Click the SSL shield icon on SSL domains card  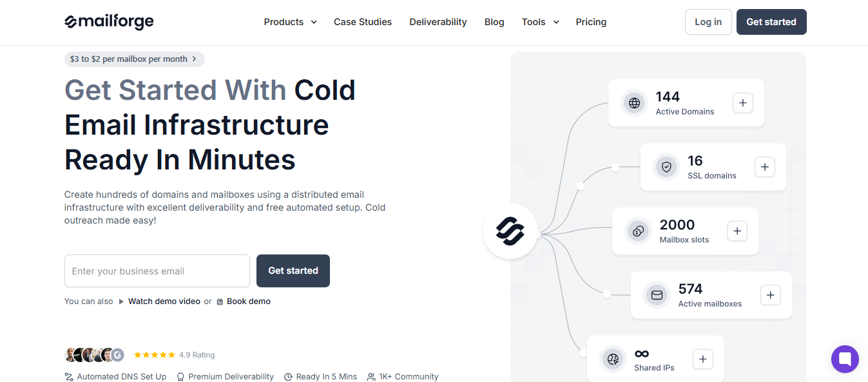666,166
